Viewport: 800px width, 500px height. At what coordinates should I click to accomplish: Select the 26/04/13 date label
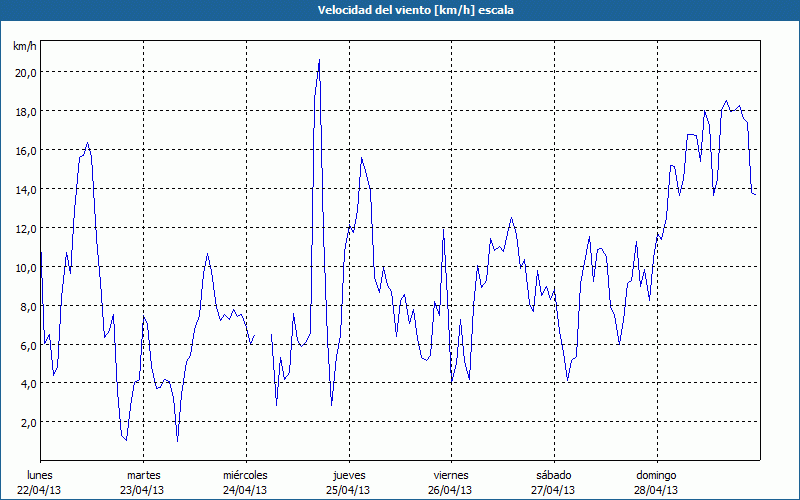(x=450, y=490)
